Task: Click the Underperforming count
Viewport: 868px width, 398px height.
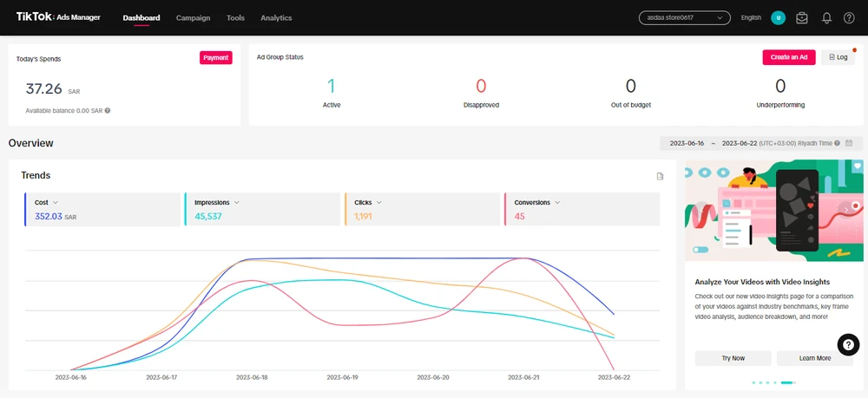Action: pos(780,86)
